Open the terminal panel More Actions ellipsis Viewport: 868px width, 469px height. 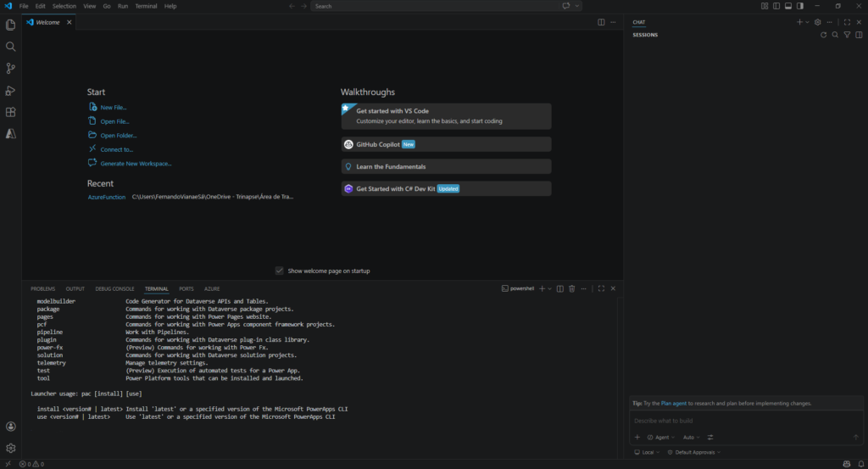point(583,288)
